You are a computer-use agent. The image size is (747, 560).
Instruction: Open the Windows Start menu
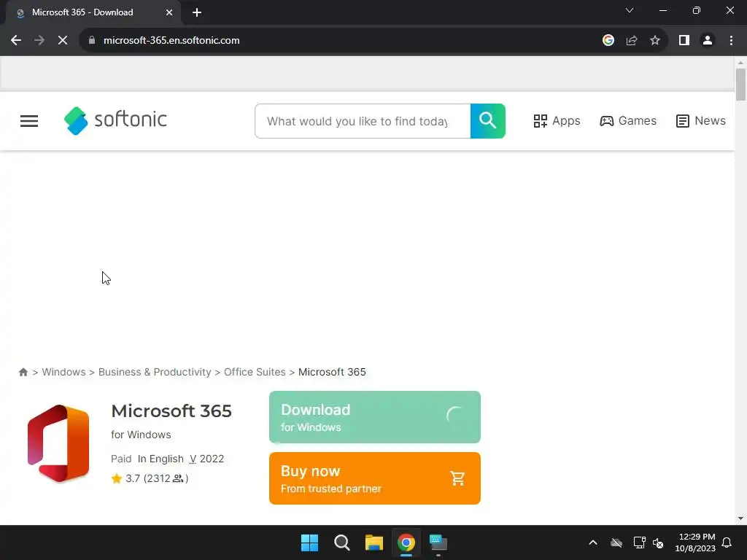[x=309, y=542]
